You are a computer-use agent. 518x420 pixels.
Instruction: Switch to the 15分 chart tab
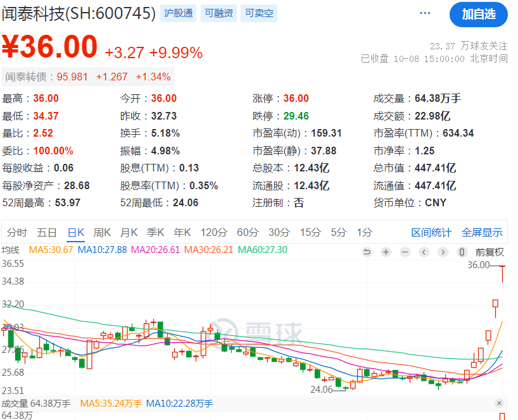tap(310, 233)
